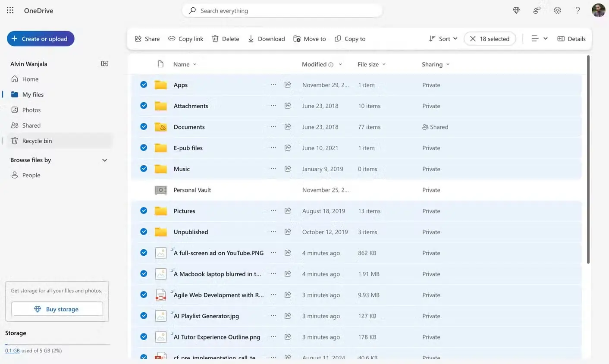The height and width of the screenshot is (364, 609).
Task: Collapse the Browse files by section
Action: [104, 160]
